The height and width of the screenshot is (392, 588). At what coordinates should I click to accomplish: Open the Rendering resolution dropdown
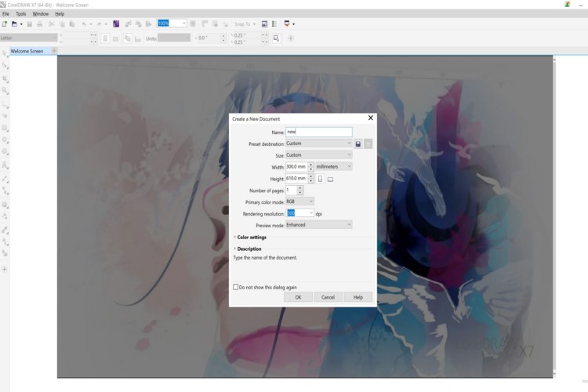[311, 213]
